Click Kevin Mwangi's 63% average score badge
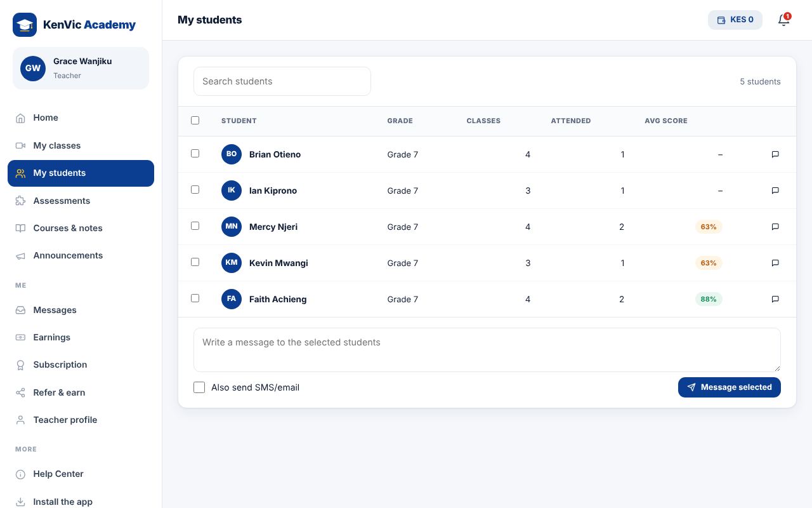Screen dimensions: 812x508 click(x=709, y=263)
